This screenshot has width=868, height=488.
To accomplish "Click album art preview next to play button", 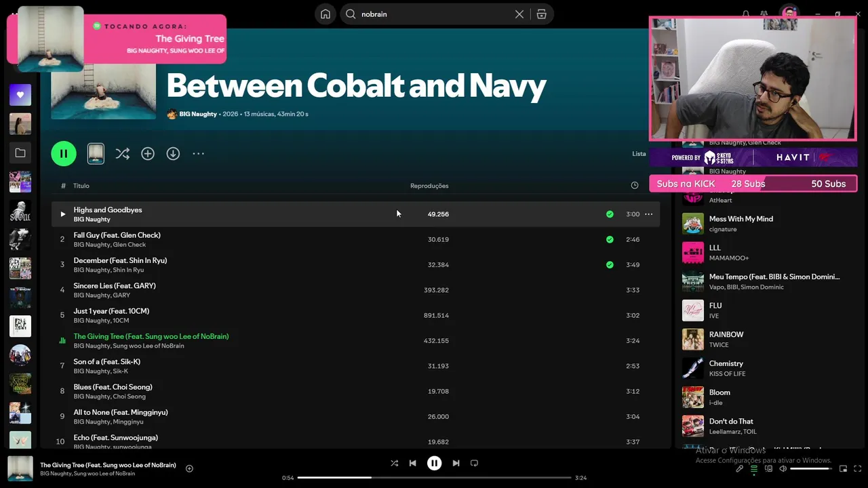I will tap(96, 154).
